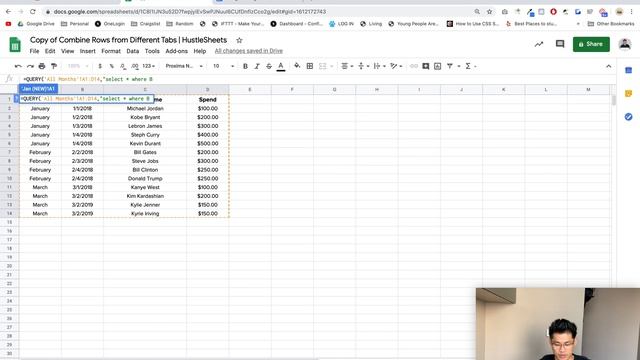Click the green Share button

coord(591,44)
